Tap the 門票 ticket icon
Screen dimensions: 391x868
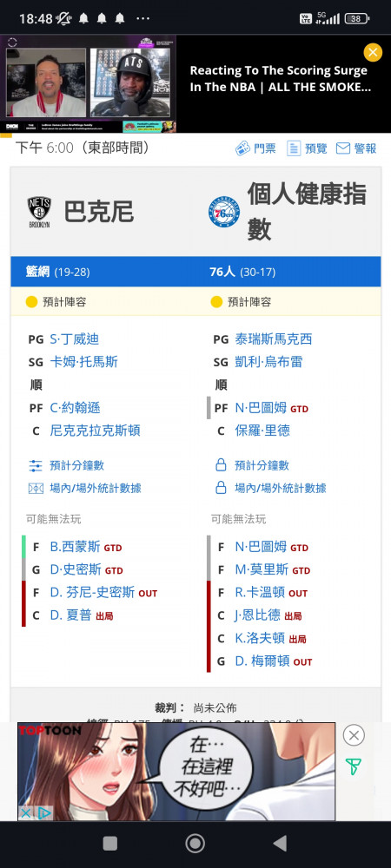(242, 148)
